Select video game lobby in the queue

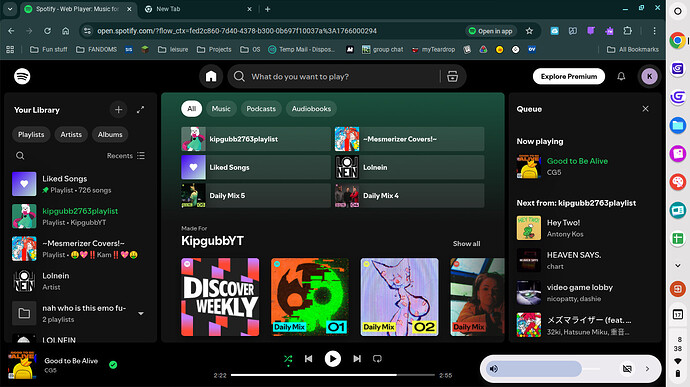click(585, 293)
